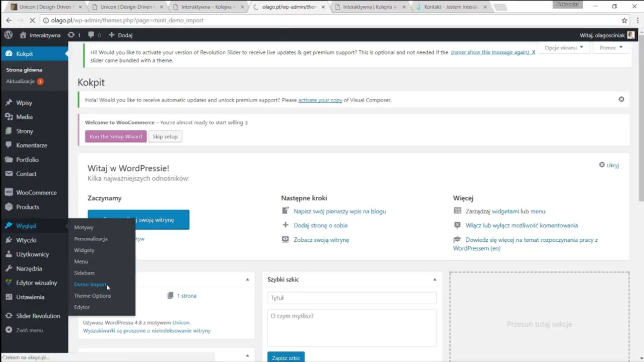Expand the Opcje ekranu dropdown
The height and width of the screenshot is (362, 644).
click(564, 48)
